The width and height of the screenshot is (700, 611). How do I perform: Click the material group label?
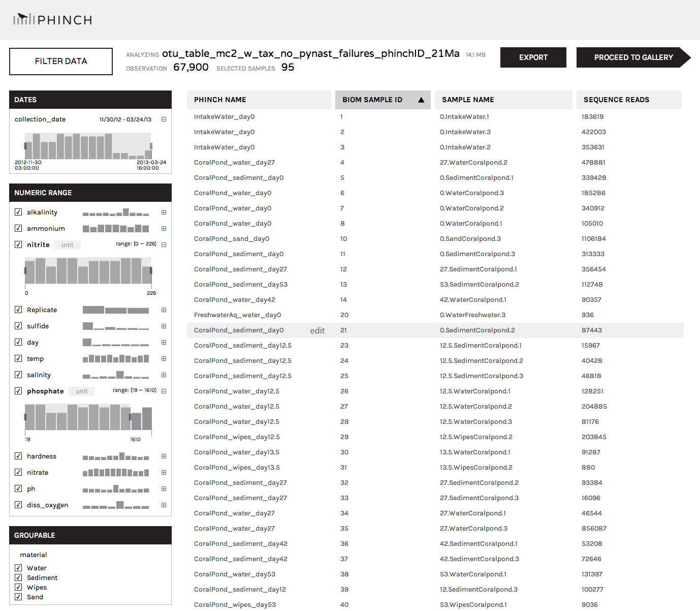tap(34, 555)
